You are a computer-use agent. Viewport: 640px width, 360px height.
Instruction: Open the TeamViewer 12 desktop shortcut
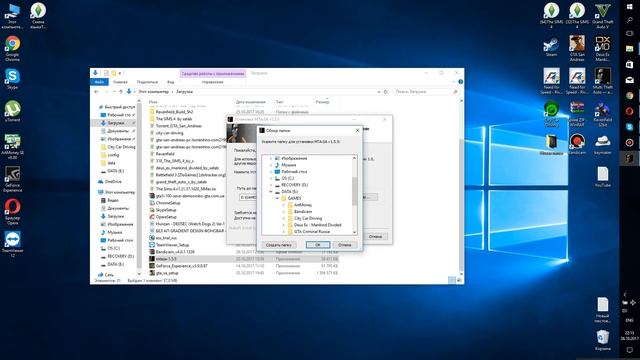(13, 244)
